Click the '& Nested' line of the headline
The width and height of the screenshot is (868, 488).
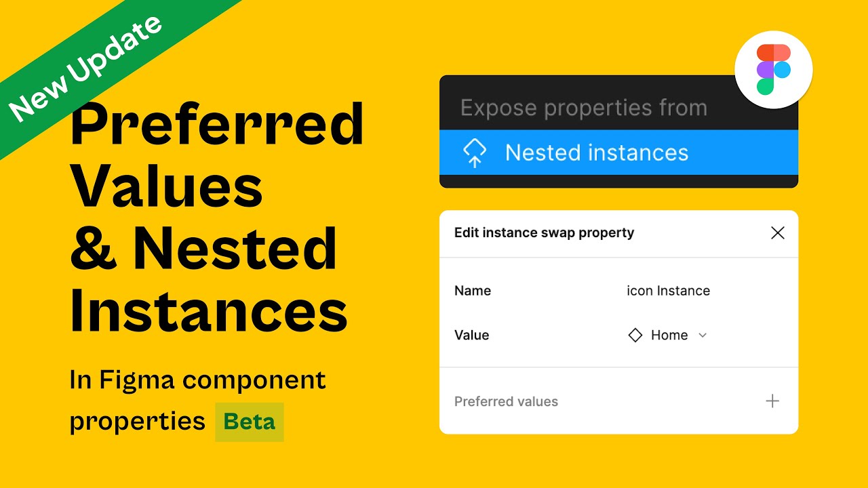[x=203, y=248]
